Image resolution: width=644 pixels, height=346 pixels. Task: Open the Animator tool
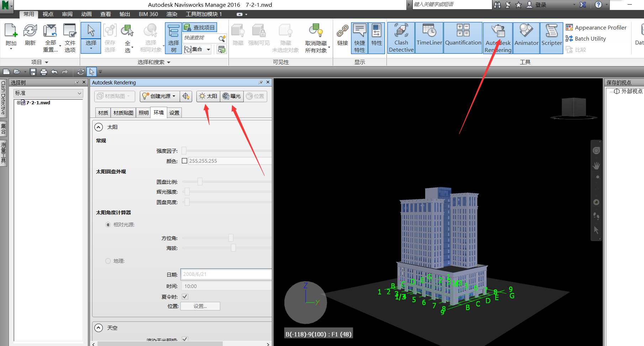(526, 38)
